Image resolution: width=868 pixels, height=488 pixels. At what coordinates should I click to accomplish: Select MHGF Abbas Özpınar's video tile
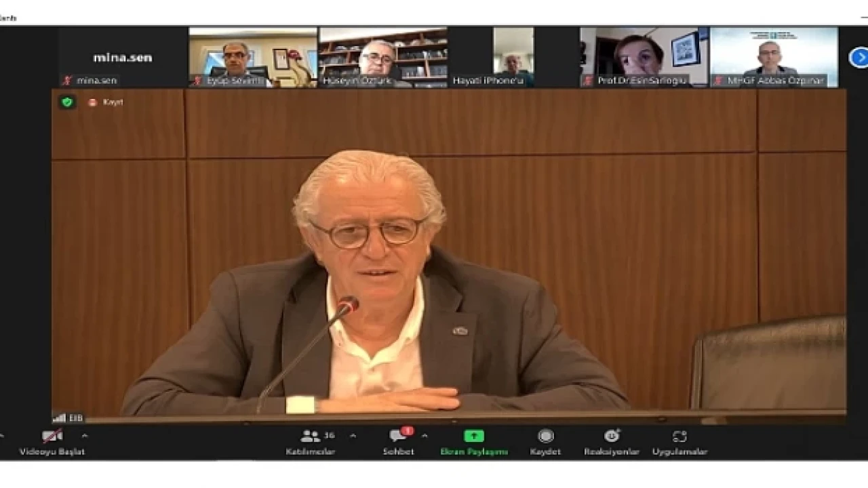[774, 58]
